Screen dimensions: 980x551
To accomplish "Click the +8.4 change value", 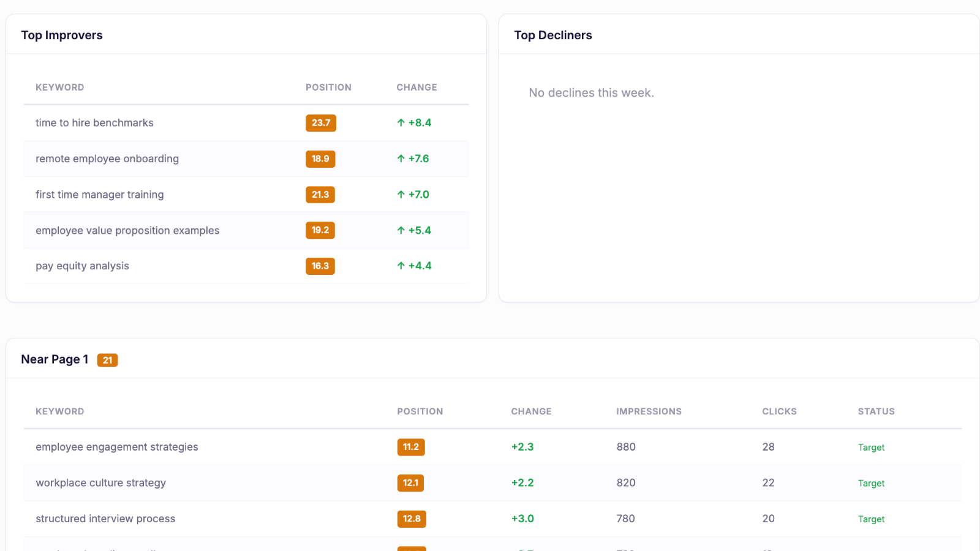I will coord(420,123).
